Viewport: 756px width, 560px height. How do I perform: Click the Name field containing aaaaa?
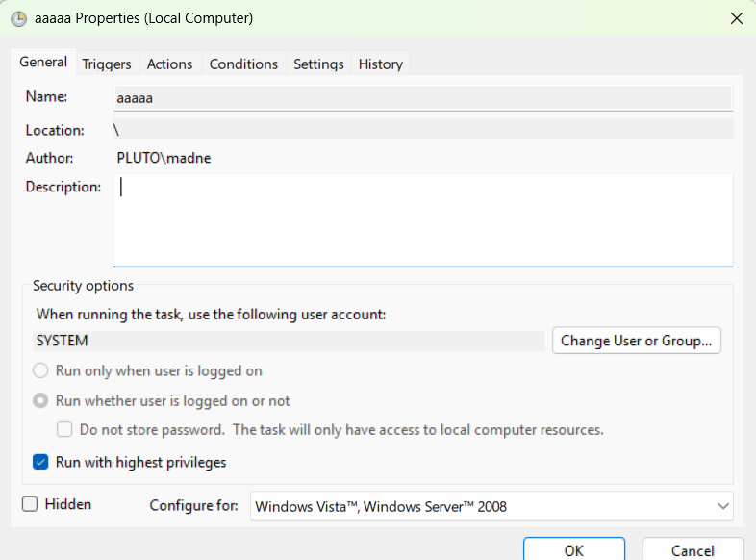(423, 98)
